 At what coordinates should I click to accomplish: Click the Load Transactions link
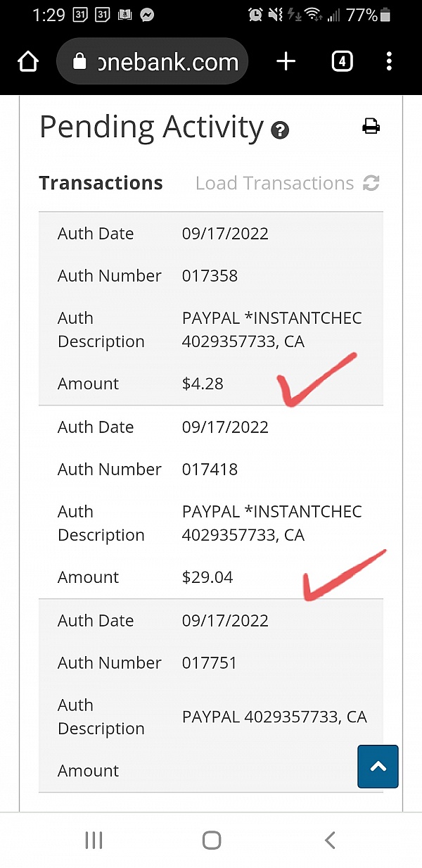pyautogui.click(x=274, y=183)
